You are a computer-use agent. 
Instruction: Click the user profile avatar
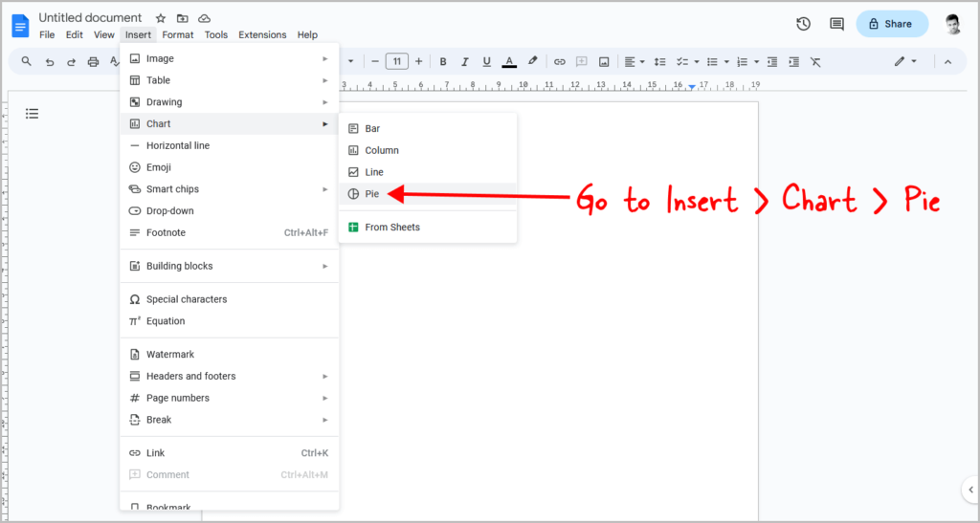[952, 24]
